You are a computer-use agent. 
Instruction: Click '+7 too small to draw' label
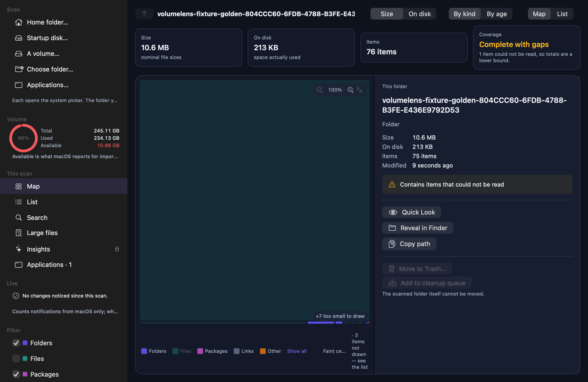point(340,316)
